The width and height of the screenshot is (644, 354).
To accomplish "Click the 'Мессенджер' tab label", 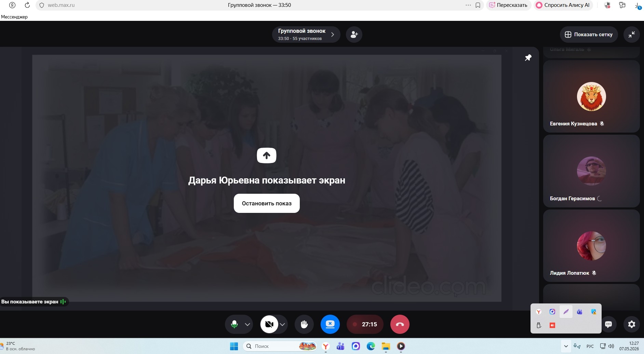I will tap(14, 17).
